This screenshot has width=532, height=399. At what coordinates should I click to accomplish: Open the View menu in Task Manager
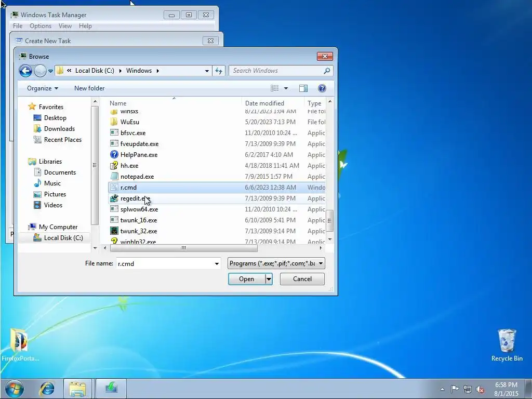[x=65, y=26]
